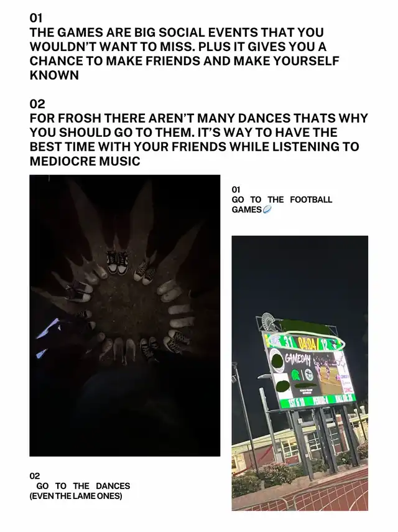398x532 pixels.
Task: Select the 'GO TO THE FOOTBALL GAMES' caption
Action: [x=282, y=205]
